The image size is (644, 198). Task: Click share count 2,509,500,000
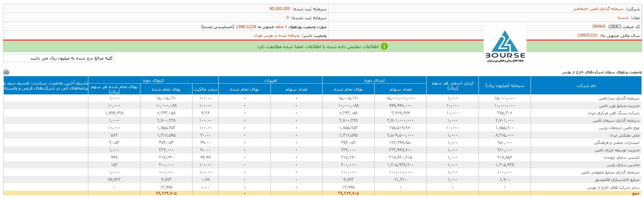point(401,135)
